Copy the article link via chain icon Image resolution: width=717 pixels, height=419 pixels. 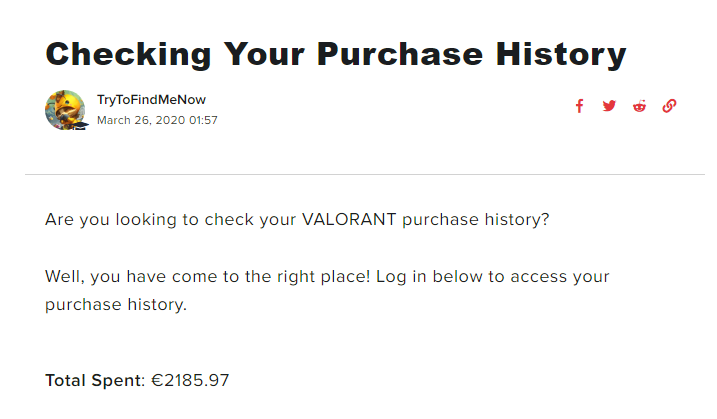(x=669, y=106)
